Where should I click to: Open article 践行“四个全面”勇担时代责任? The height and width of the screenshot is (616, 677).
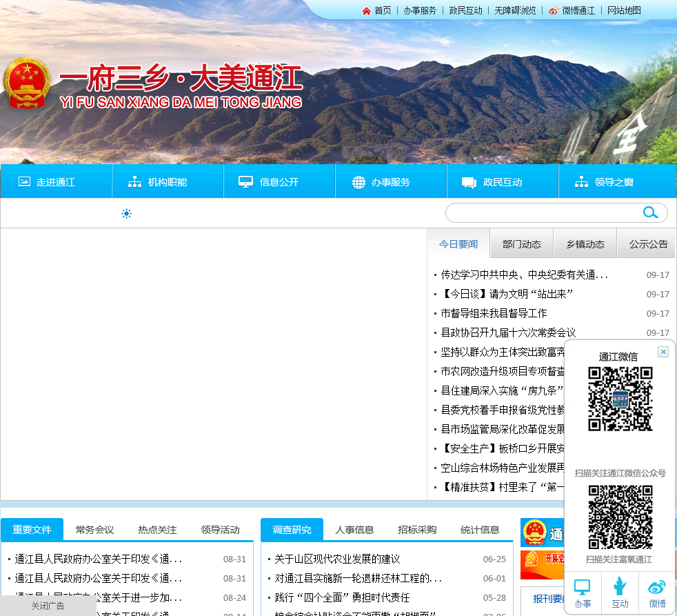342,597
